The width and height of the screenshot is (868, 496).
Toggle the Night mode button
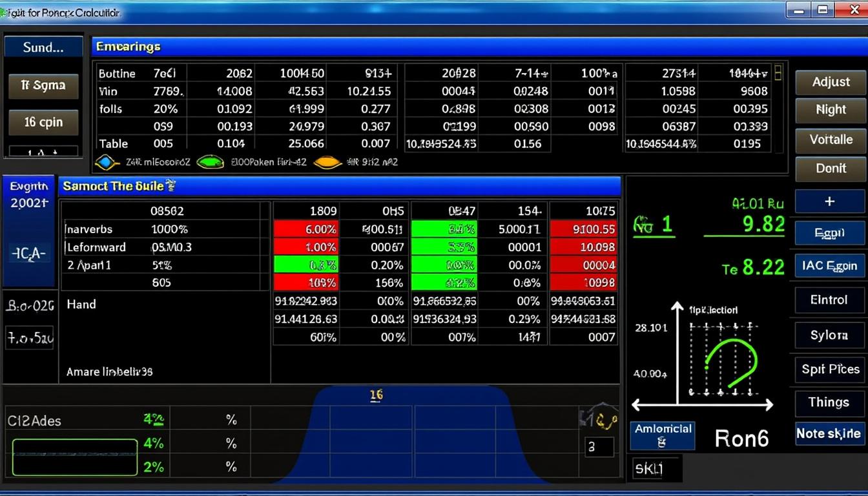831,110
